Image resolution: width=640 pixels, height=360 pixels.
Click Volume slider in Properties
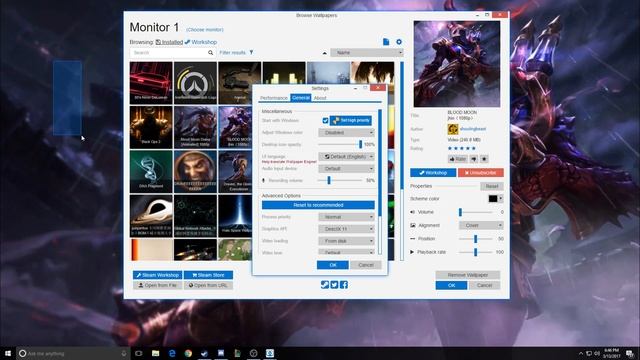pyautogui.click(x=476, y=212)
